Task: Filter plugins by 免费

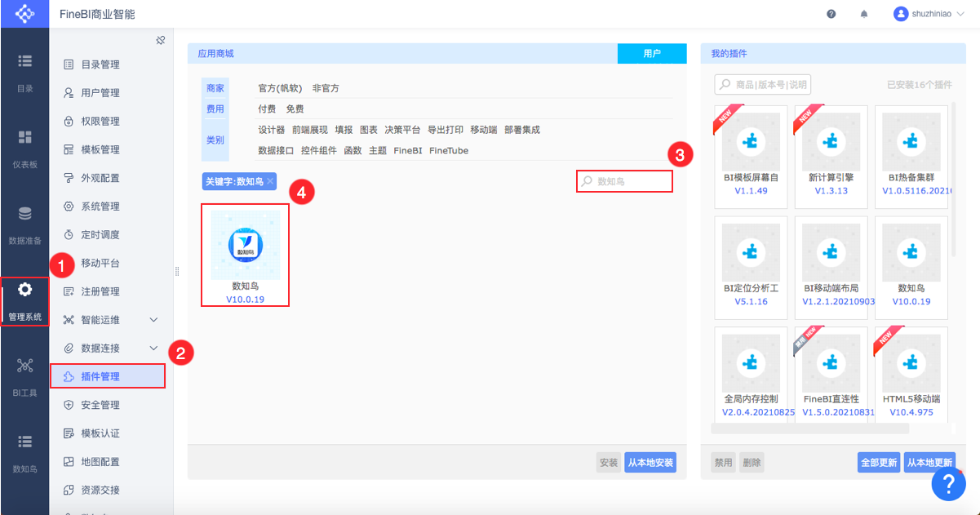Action: (295, 109)
